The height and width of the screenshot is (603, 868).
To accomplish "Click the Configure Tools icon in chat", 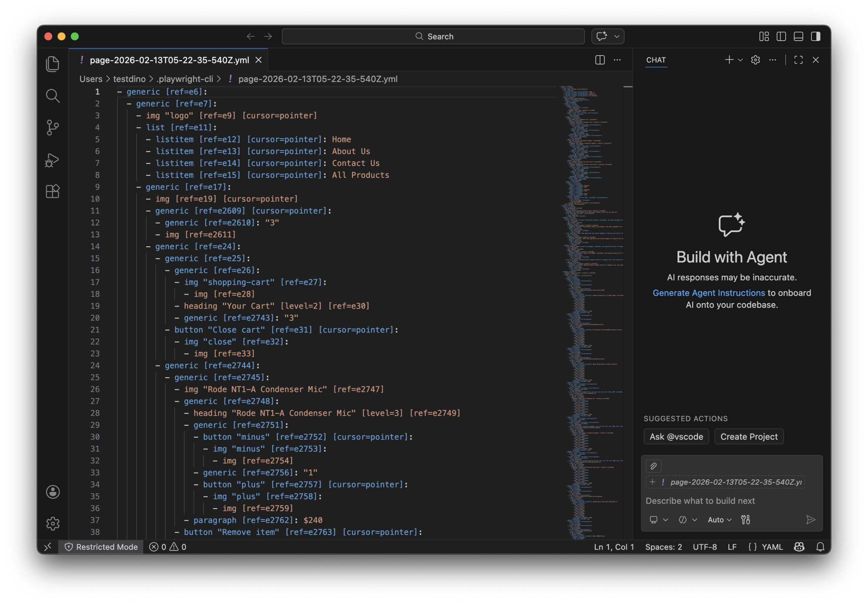I will (746, 520).
